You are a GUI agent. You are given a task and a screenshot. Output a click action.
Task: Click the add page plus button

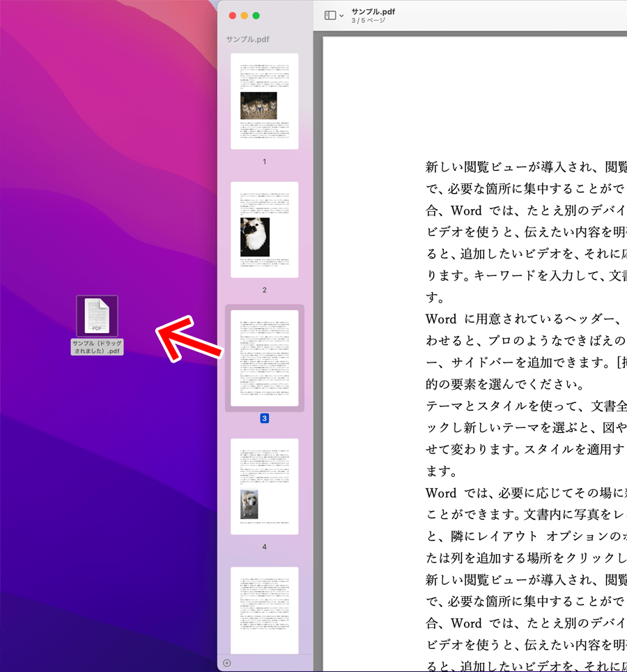click(x=227, y=663)
